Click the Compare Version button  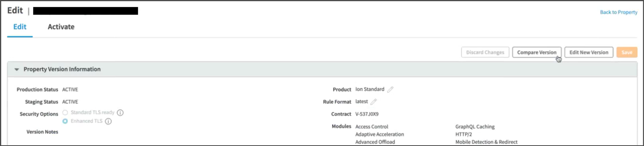point(537,52)
